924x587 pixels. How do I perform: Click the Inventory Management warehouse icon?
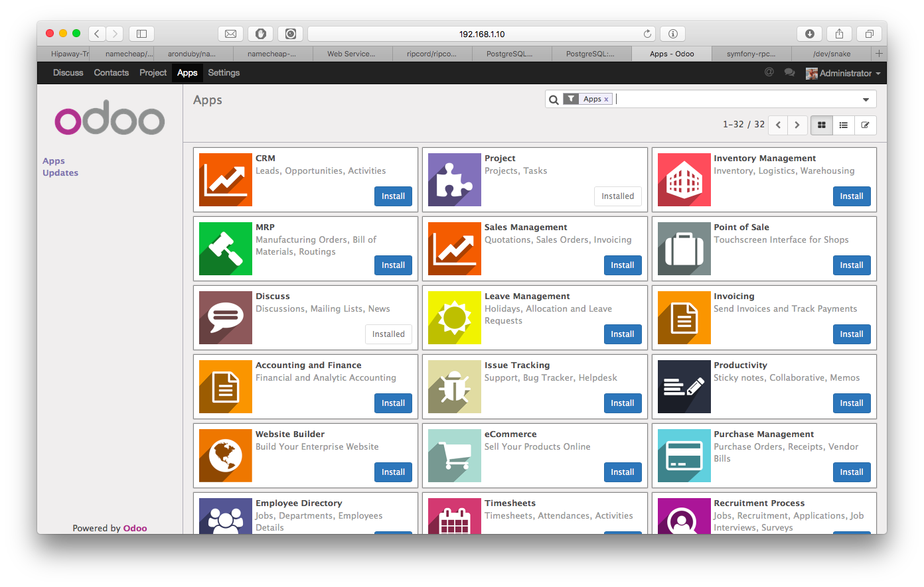click(684, 180)
